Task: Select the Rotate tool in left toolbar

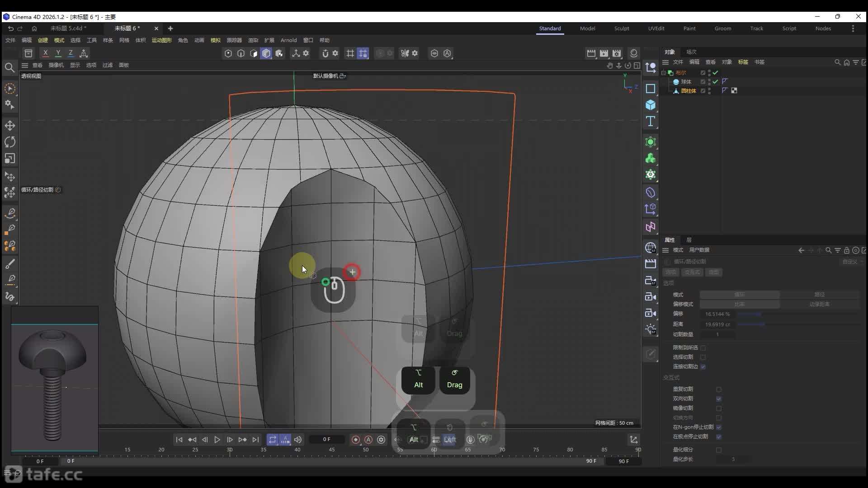Action: tap(10, 142)
